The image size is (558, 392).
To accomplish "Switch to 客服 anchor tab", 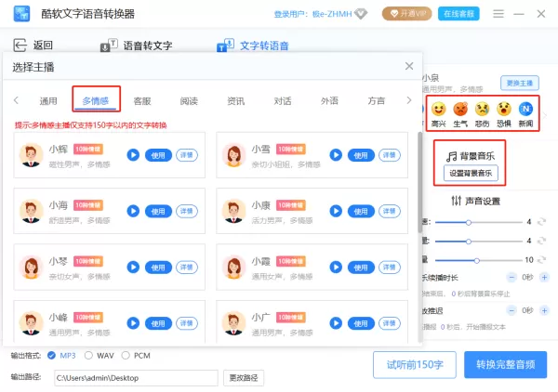I will (142, 101).
